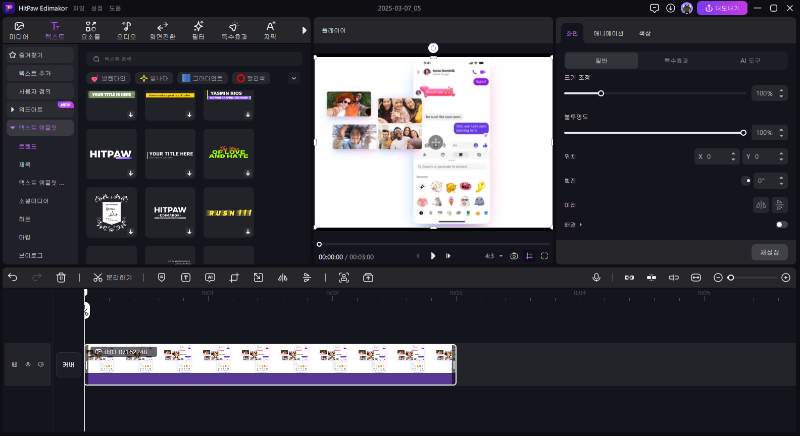Image resolution: width=800 pixels, height=436 pixels.
Task: Click the X position input field
Action: (x=716, y=157)
